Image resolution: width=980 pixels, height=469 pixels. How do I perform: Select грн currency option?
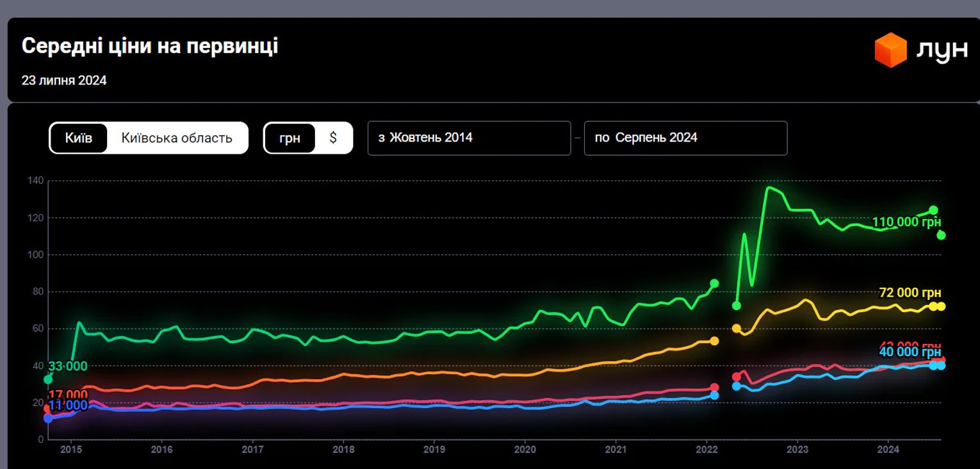290,138
